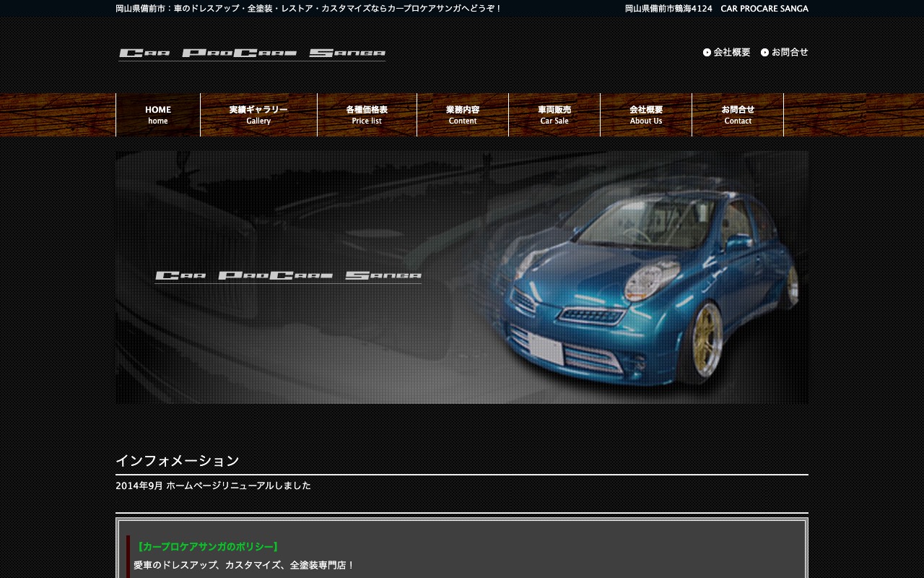924x578 pixels.
Task: Click the Car ProCare Sanga header logo
Action: click(x=252, y=54)
